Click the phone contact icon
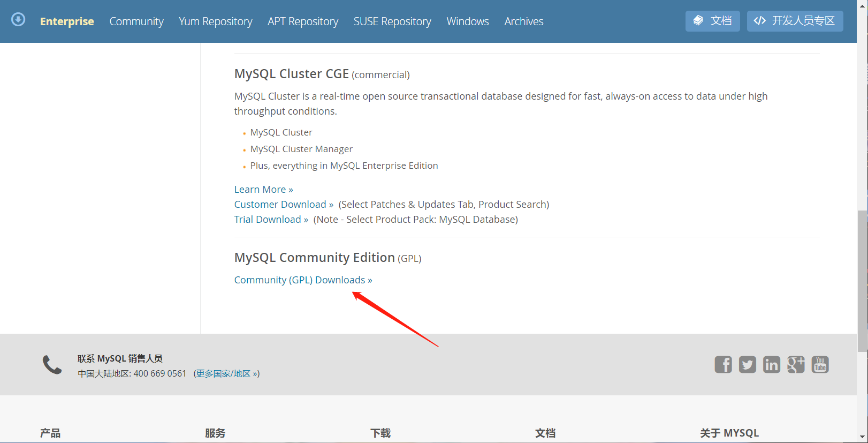The width and height of the screenshot is (868, 443). [52, 365]
